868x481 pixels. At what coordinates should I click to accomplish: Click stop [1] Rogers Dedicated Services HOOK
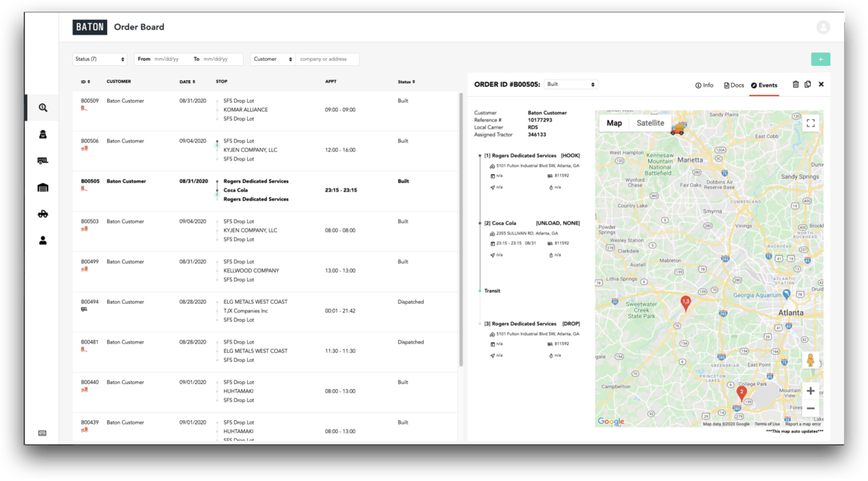coord(532,156)
